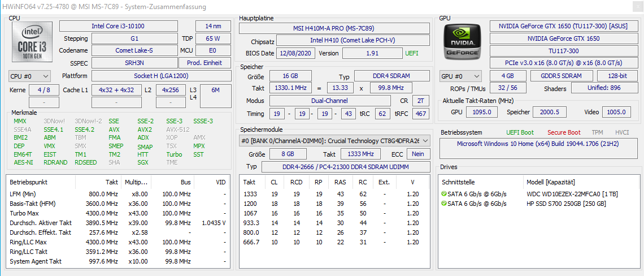Image resolution: width=644 pixels, height=276 pixels.
Task: Click the DDR4-2666 / PC4-21300 module type
Action: [x=345, y=167]
